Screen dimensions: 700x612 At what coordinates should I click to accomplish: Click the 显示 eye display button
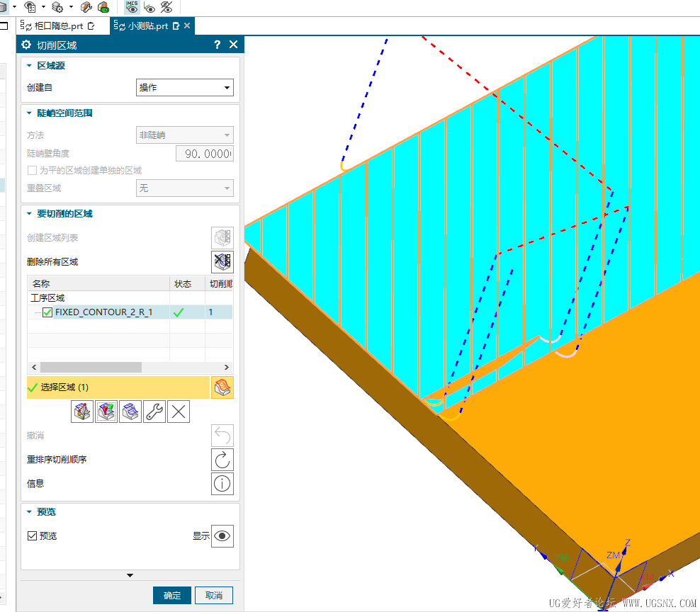(x=222, y=536)
